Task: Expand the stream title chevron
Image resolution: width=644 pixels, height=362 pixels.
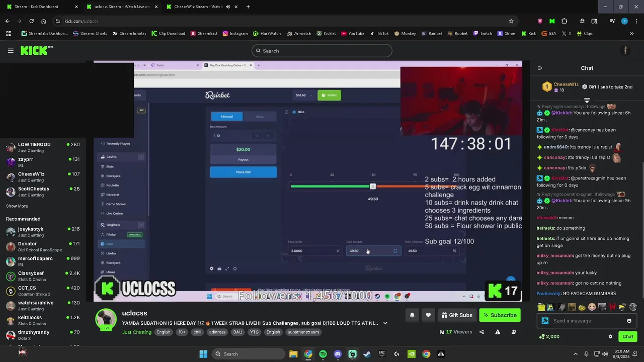Action: pos(385,323)
